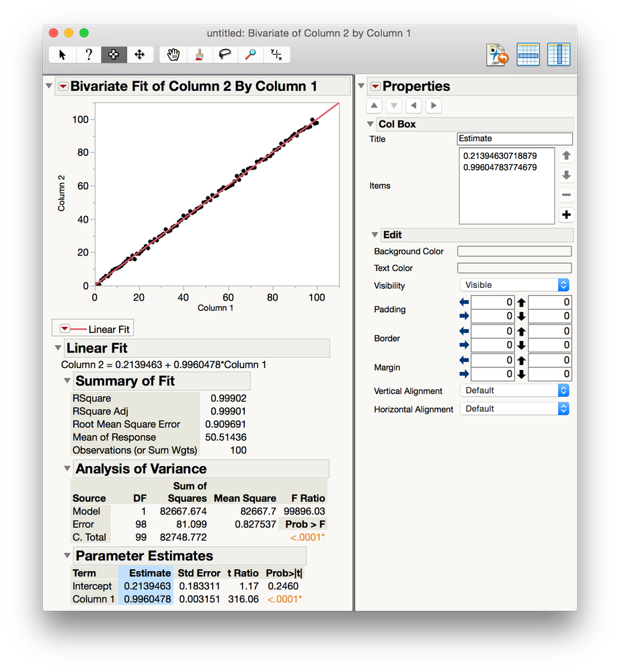Click the Text Color swatch
The height and width of the screenshot is (672, 620).
pyautogui.click(x=514, y=268)
